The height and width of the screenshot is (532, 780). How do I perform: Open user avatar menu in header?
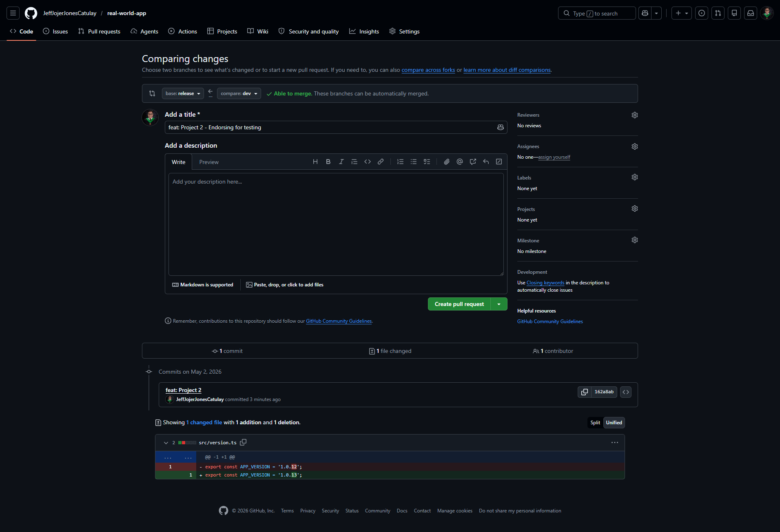click(767, 13)
